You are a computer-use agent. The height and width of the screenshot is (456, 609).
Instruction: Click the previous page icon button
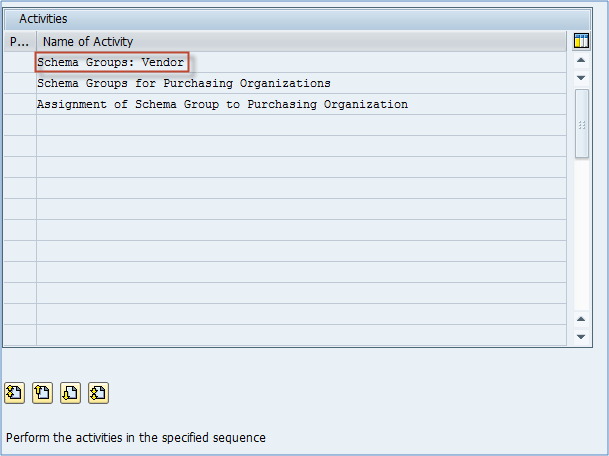(x=42, y=393)
